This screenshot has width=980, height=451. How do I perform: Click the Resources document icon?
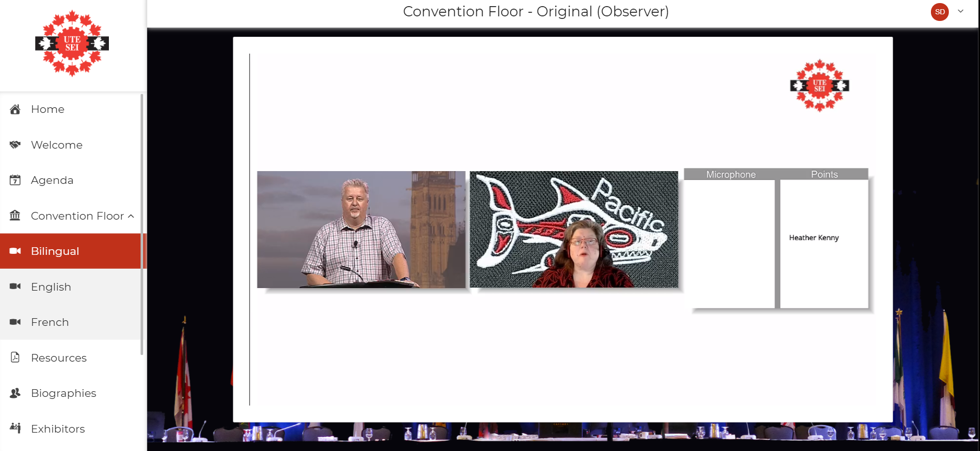(x=15, y=358)
